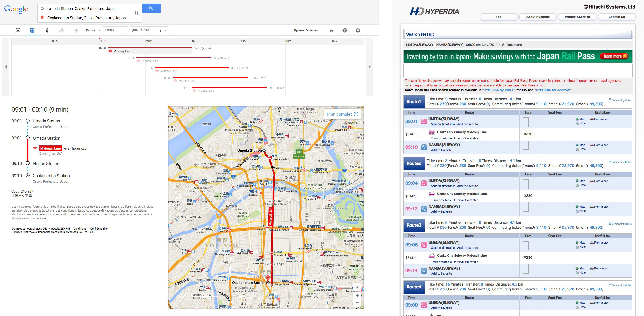Open Map link for Route3 Umeda
This screenshot has height=316, width=644.
580,243
